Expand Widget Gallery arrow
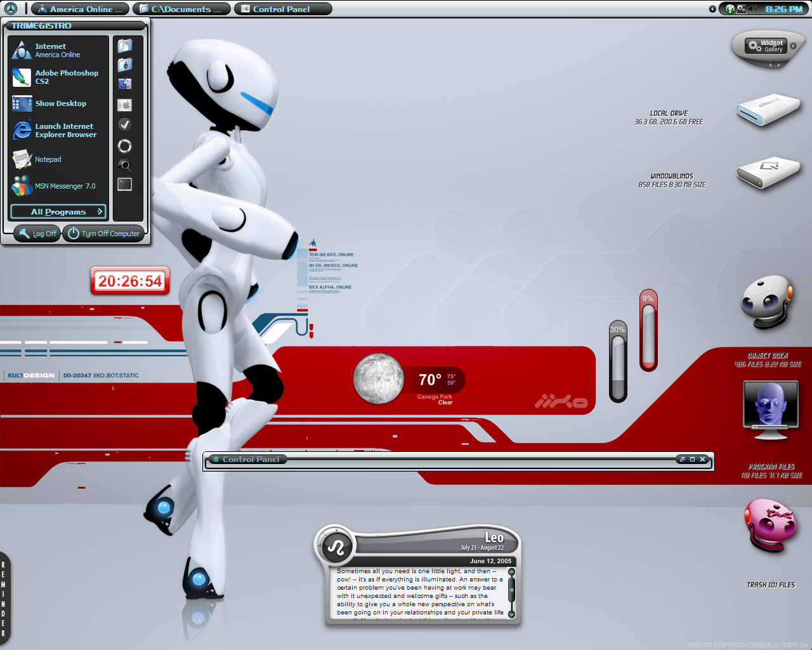 click(793, 46)
